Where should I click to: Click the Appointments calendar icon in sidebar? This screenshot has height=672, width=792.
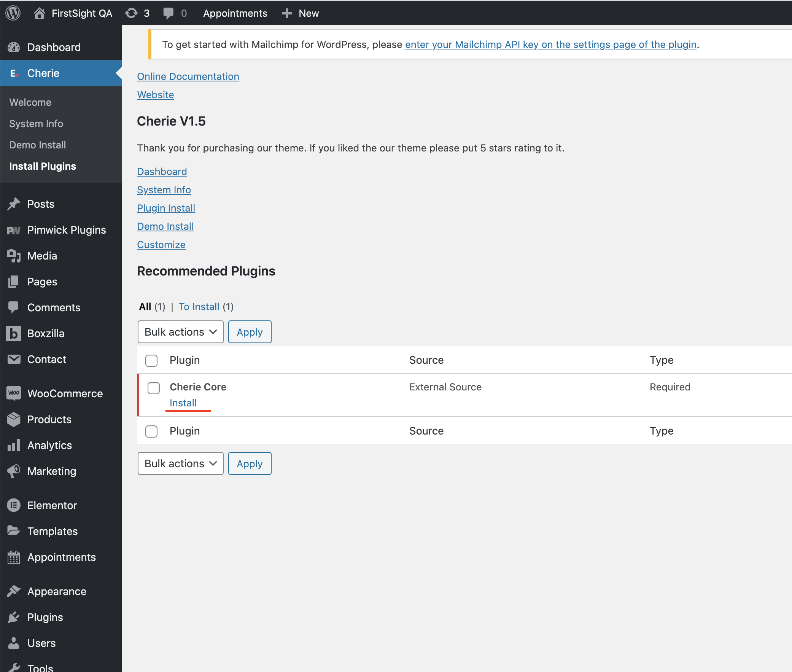pos(14,557)
